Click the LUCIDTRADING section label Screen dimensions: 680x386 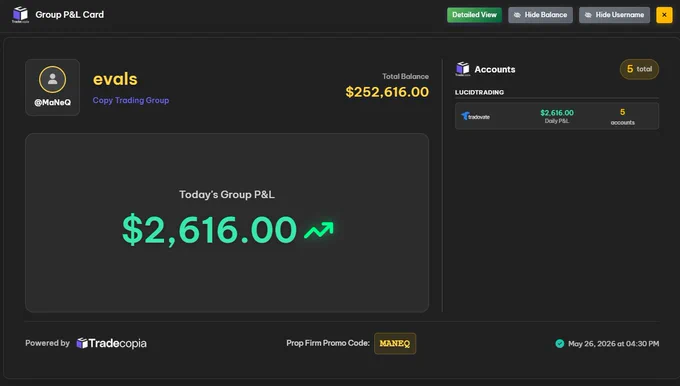click(x=479, y=92)
